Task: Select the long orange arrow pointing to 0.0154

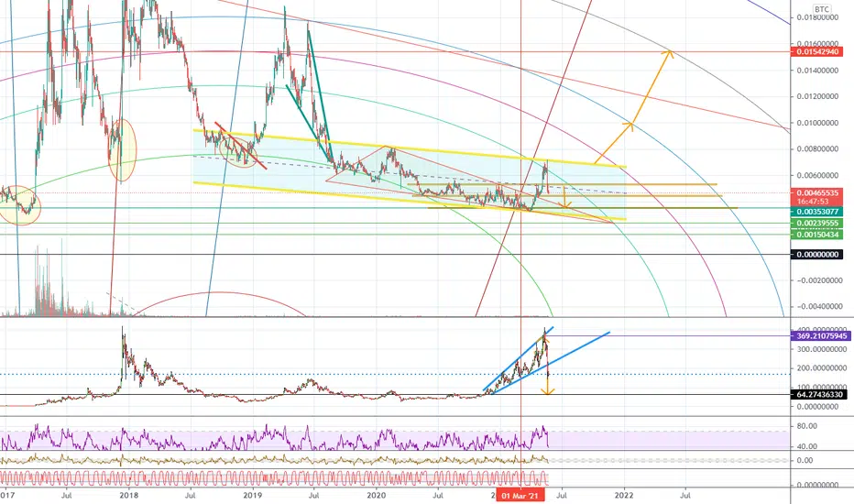Action: click(651, 87)
